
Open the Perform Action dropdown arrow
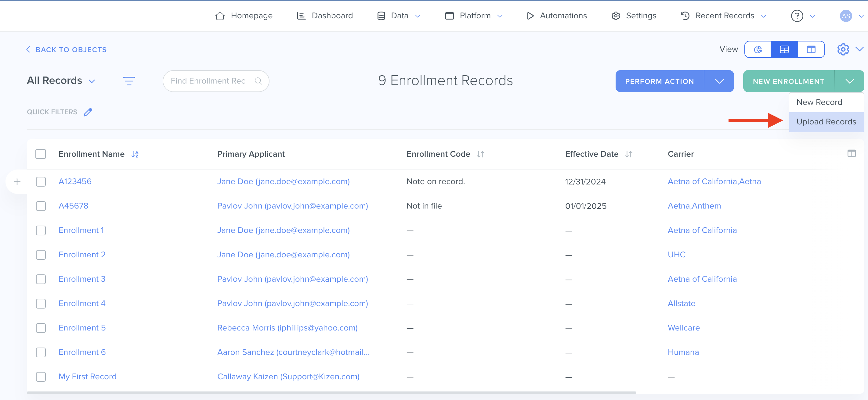[x=719, y=81]
